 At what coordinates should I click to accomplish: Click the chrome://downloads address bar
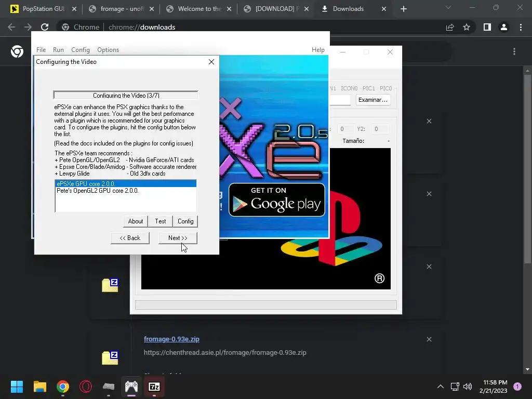(251, 27)
